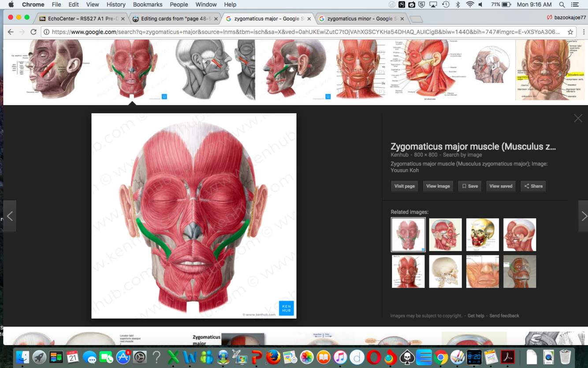This screenshot has width=588, height=368.
Task: Click the address bar URL field
Action: click(306, 32)
